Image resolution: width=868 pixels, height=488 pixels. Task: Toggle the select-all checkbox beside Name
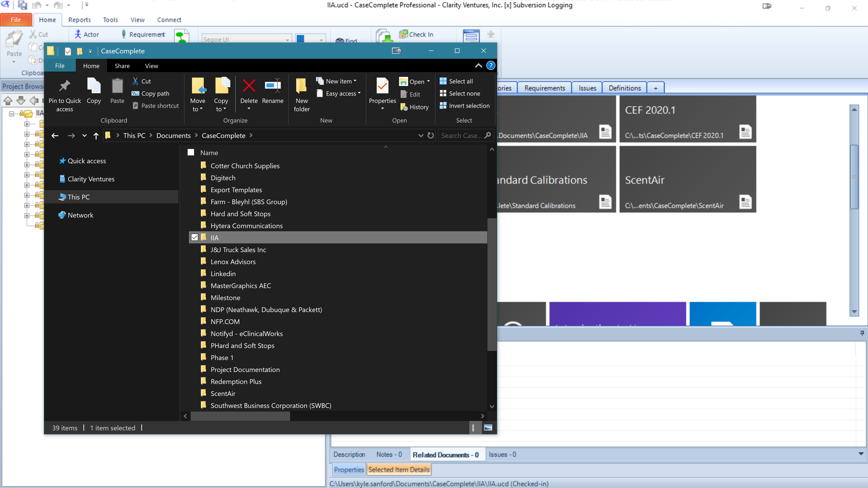(191, 152)
